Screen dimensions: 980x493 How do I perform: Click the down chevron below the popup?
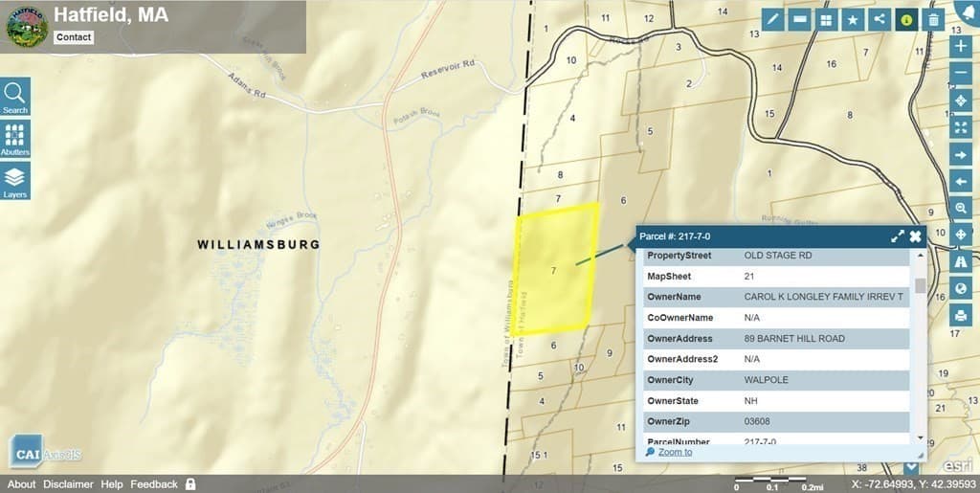[911, 467]
